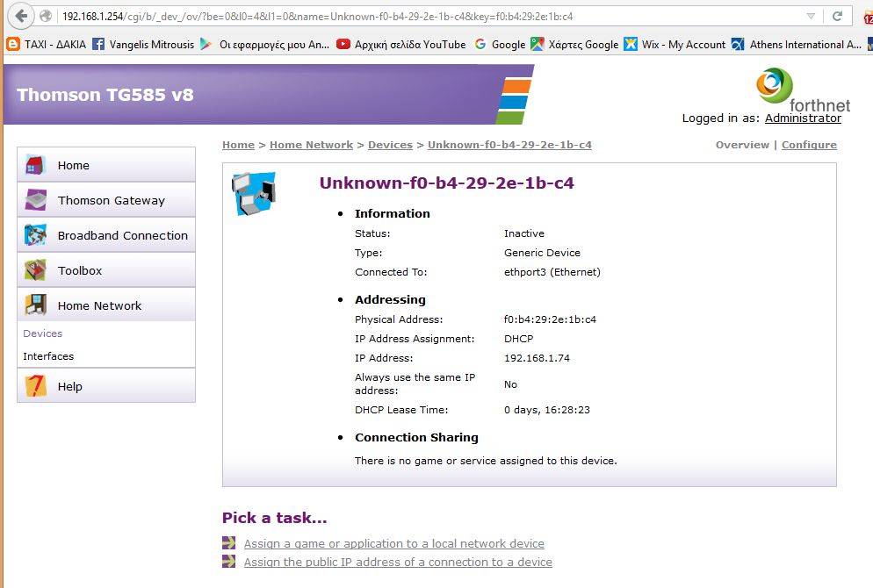Select the Interfaces submenu entry
Image resolution: width=873 pixels, height=588 pixels.
tap(48, 356)
